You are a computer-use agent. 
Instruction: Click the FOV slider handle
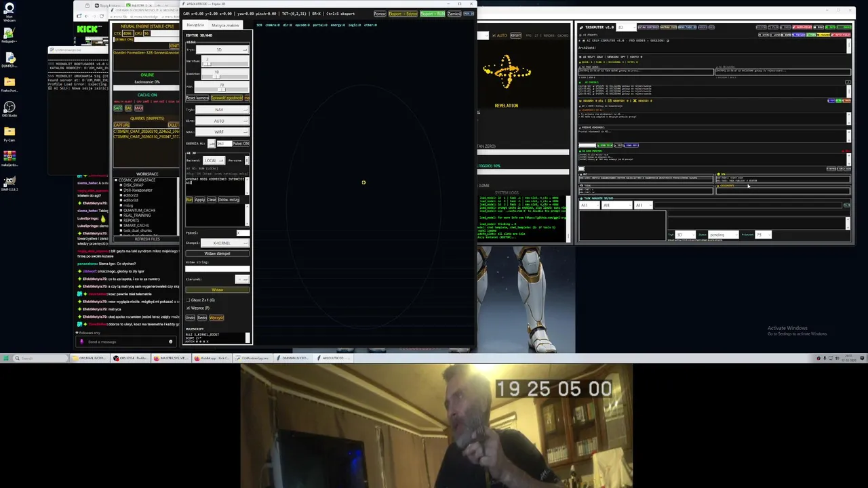221,89
